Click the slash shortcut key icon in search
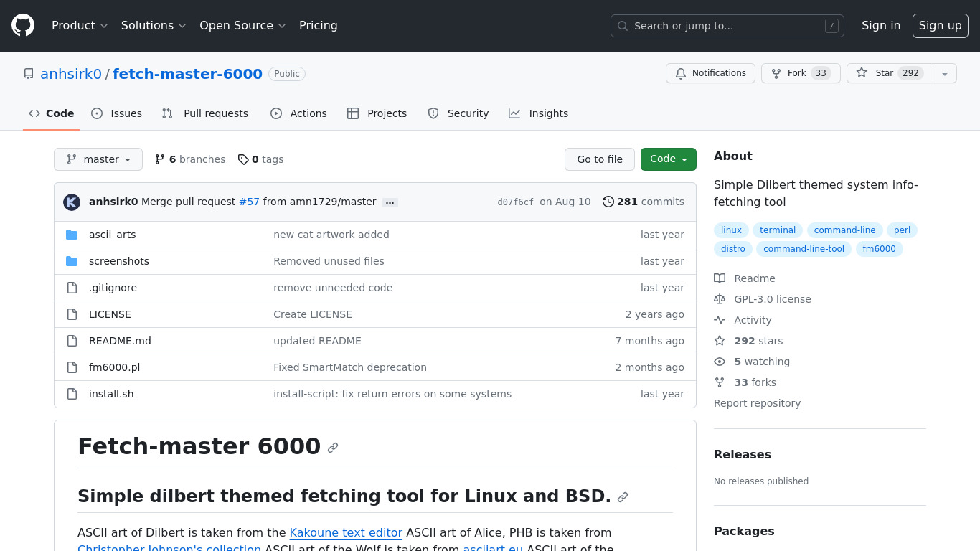 pyautogui.click(x=831, y=26)
